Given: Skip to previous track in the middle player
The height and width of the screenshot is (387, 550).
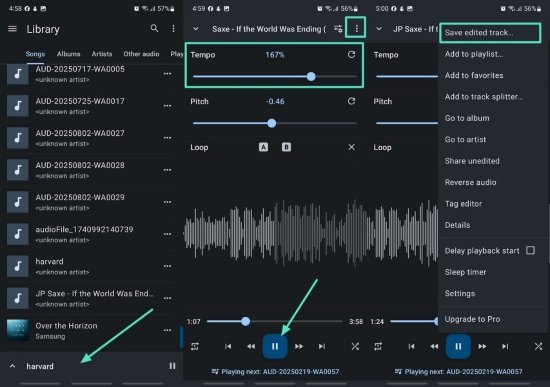Looking at the screenshot, I should pos(228,347).
